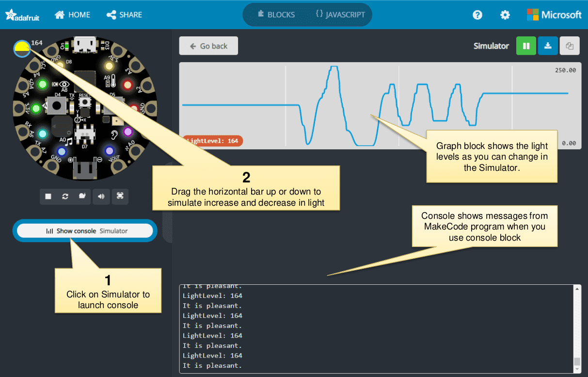Stop the simulator with the square icon
This screenshot has height=377, width=588.
(48, 197)
